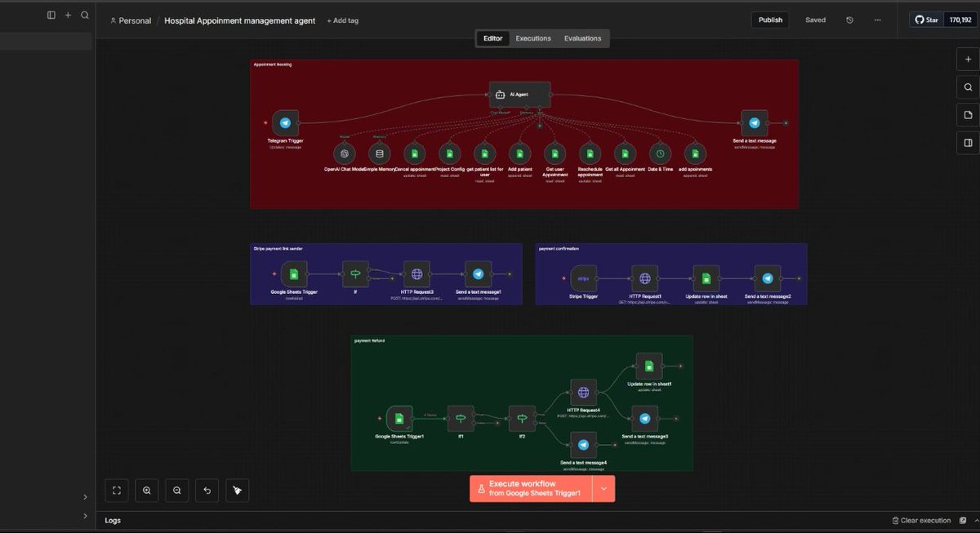Select the Telegram Trigger node

(x=285, y=123)
